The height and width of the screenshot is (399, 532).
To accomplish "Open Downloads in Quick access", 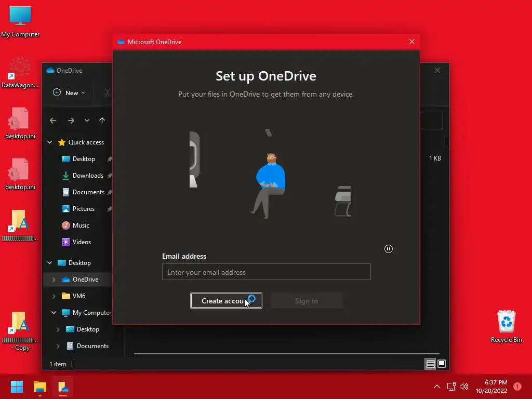I will [x=87, y=176].
